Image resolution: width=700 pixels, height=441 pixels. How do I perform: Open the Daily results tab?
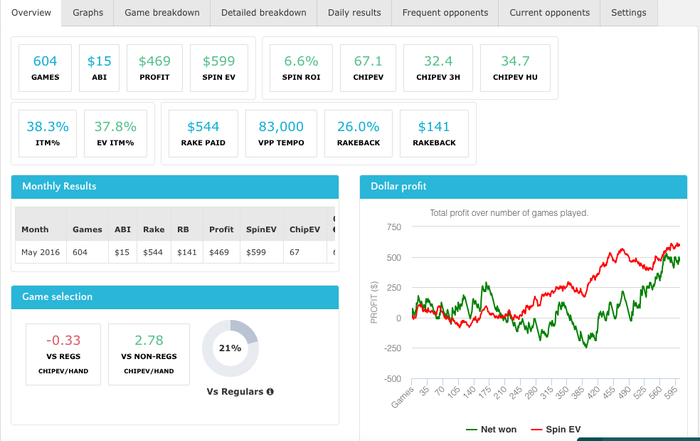point(354,12)
